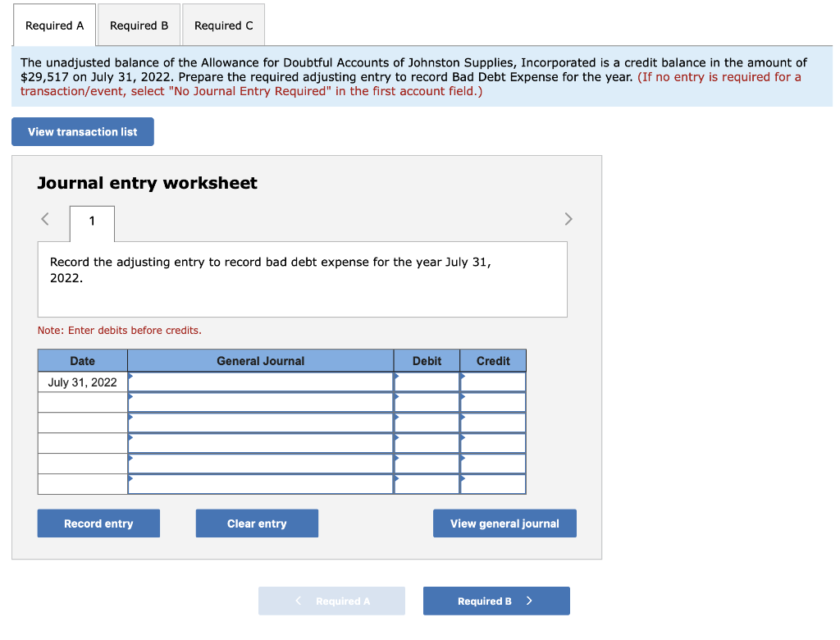Expand the last row account selector
The height and width of the screenshot is (640, 840).
pos(260,484)
